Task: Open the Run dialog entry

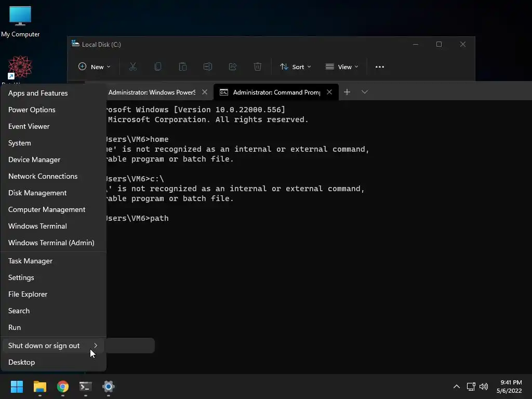Action: click(x=54, y=327)
